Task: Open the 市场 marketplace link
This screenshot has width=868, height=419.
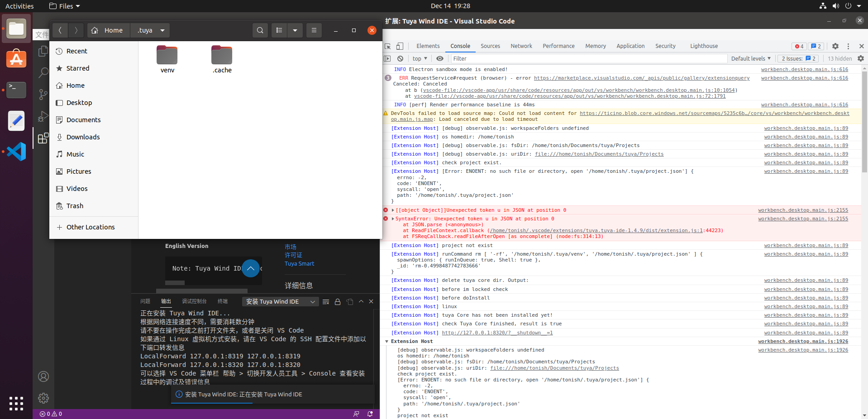Action: point(291,247)
